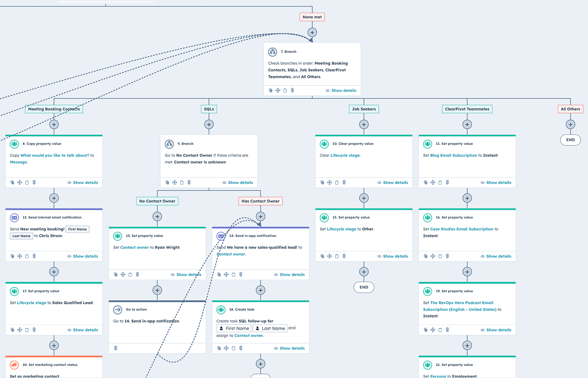Click the clipboard icon on 18. Create task card
This screenshot has width=588, height=378.
(x=233, y=348)
